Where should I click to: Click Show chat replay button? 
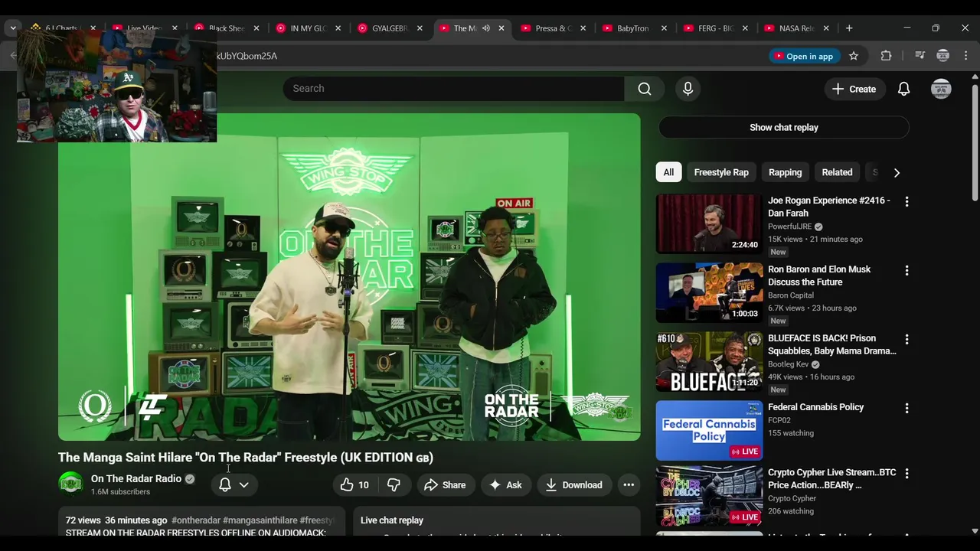click(x=784, y=128)
